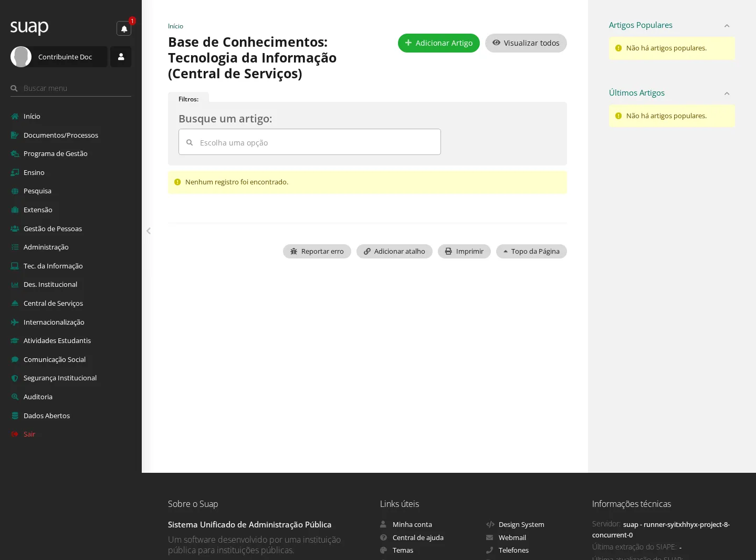756x560 pixels.
Task: Collapse the sidebar with the arrow handle
Action: (149, 231)
